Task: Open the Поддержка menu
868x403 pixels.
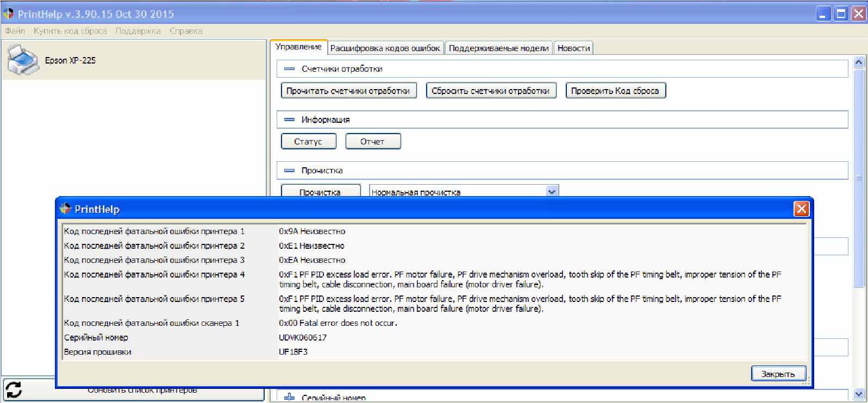Action: coord(138,31)
